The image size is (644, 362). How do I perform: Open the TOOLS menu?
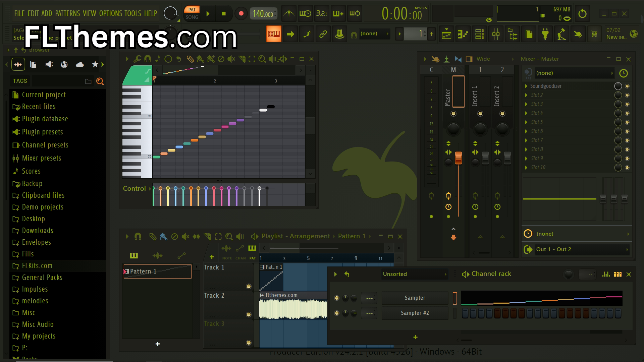pyautogui.click(x=133, y=13)
